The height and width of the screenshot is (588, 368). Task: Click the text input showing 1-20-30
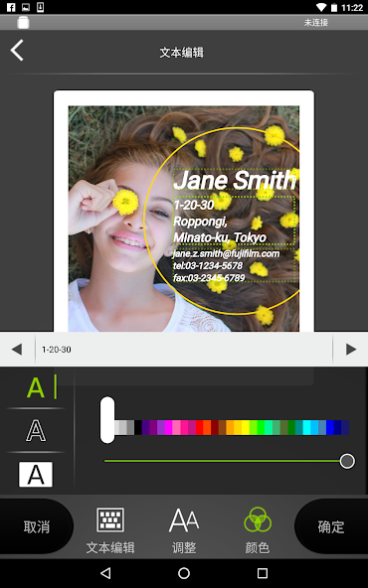point(184,350)
